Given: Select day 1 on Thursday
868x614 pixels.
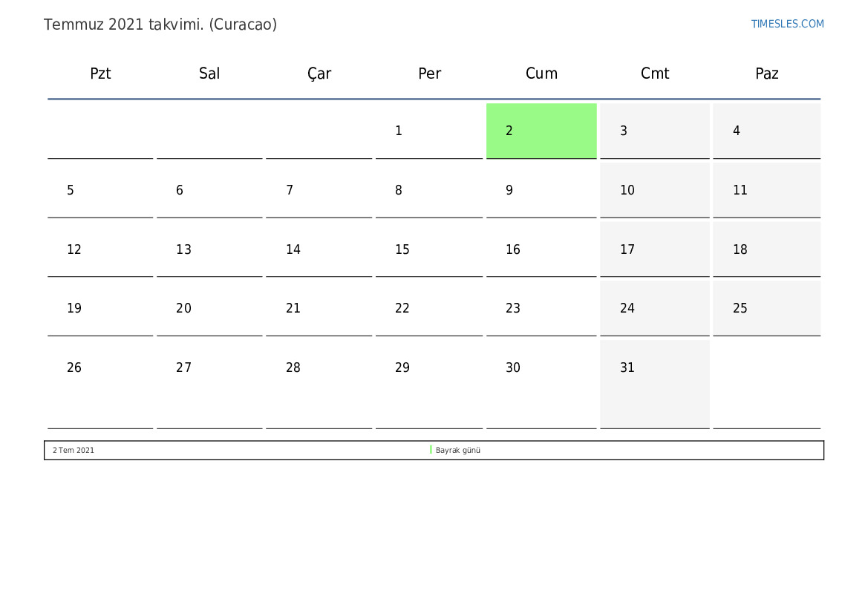Looking at the screenshot, I should (429, 131).
